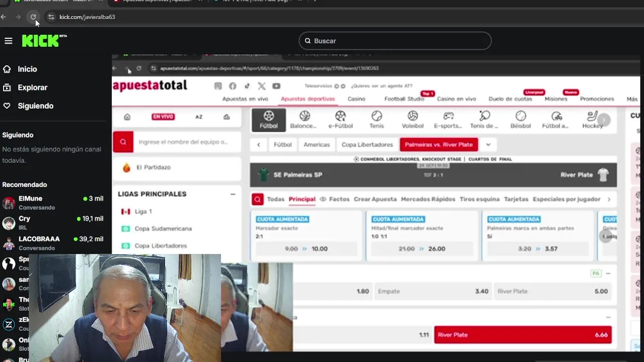644x362 pixels.
Task: Open Casino menu item
Action: (x=356, y=99)
